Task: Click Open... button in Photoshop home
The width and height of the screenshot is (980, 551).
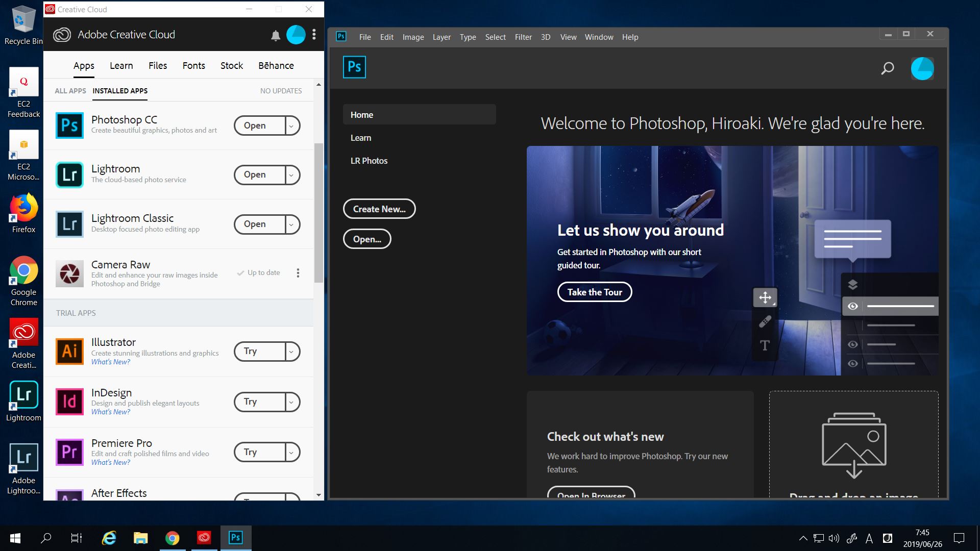Action: tap(367, 239)
